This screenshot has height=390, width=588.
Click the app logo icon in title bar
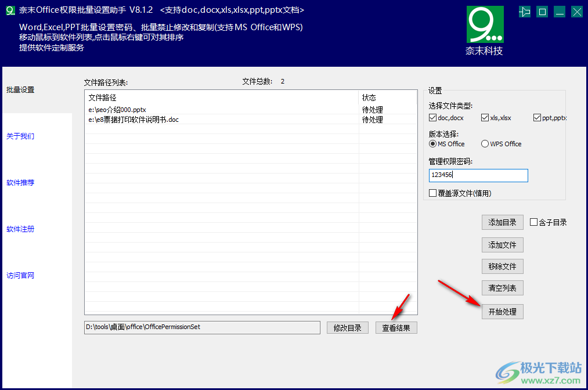point(10,10)
